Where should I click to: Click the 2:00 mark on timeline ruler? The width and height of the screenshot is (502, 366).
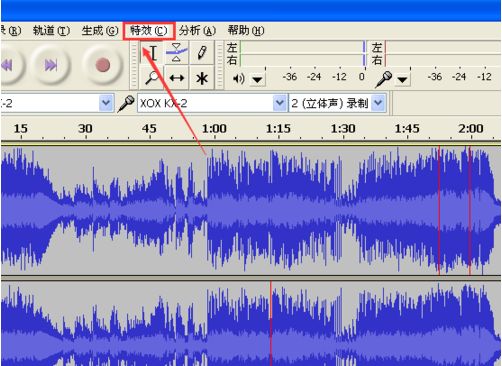point(471,129)
